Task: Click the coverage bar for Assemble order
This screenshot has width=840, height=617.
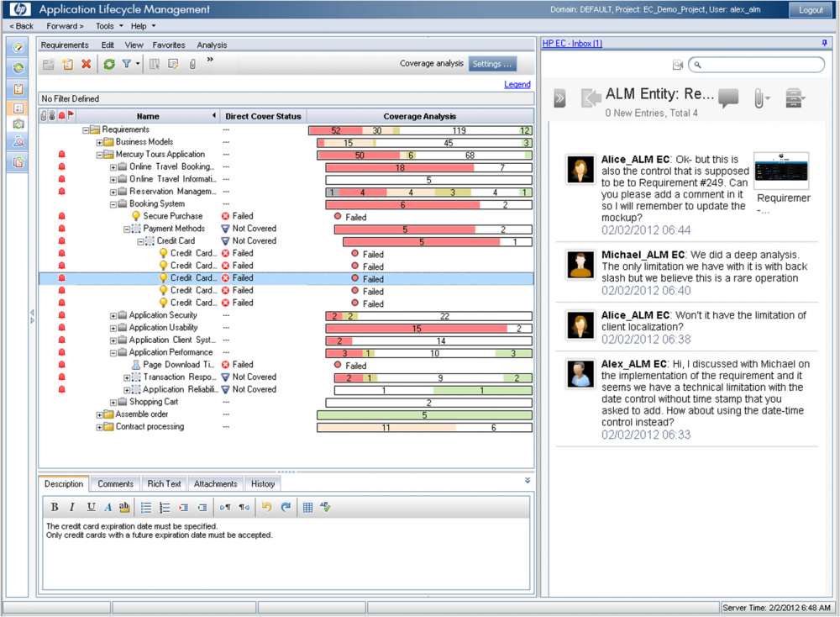Action: [x=424, y=415]
